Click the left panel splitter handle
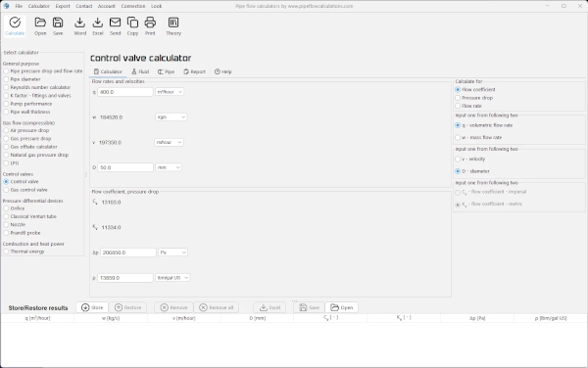Image resolution: width=588 pixels, height=368 pixels. click(x=86, y=174)
